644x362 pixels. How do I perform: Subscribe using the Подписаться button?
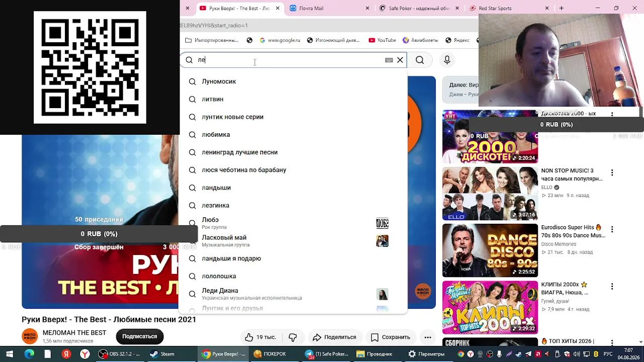139,336
